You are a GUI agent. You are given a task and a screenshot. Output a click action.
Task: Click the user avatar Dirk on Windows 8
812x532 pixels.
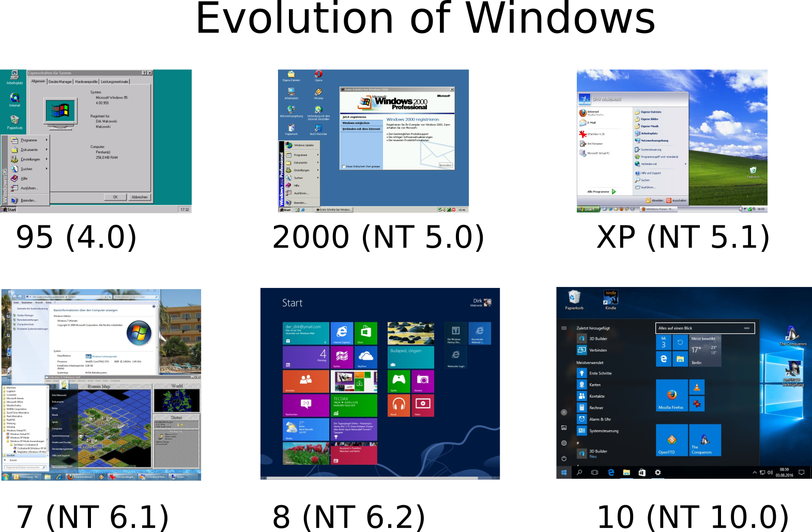[487, 302]
